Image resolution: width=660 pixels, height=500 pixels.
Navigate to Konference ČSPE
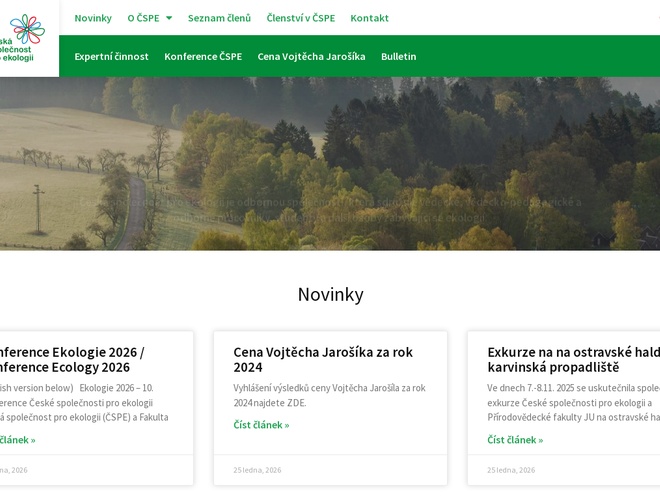[203, 56]
